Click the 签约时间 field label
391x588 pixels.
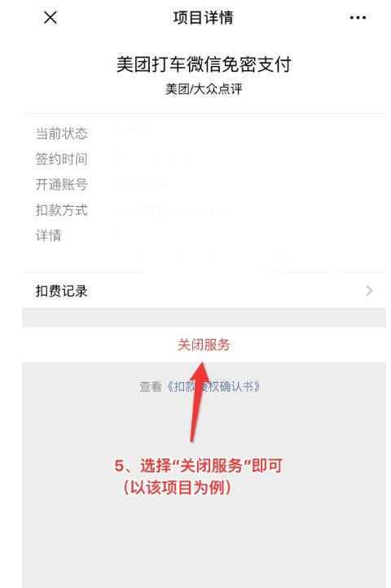pos(62,159)
